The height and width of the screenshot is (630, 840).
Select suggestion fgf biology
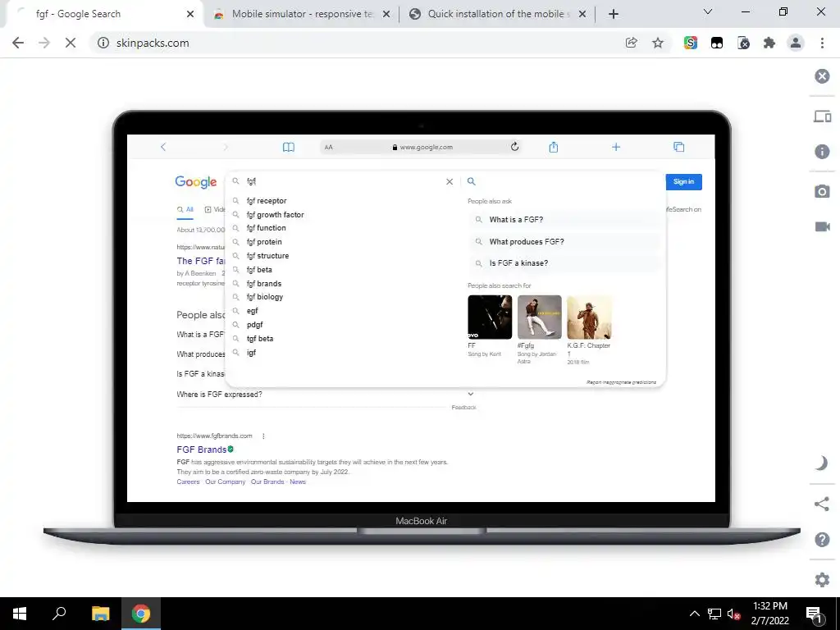pyautogui.click(x=265, y=297)
